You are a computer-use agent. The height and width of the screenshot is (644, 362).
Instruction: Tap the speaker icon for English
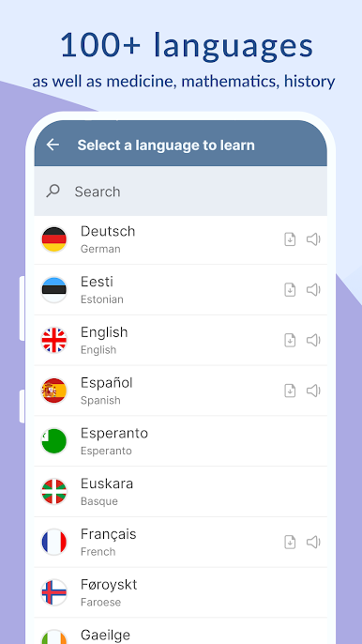tap(313, 340)
